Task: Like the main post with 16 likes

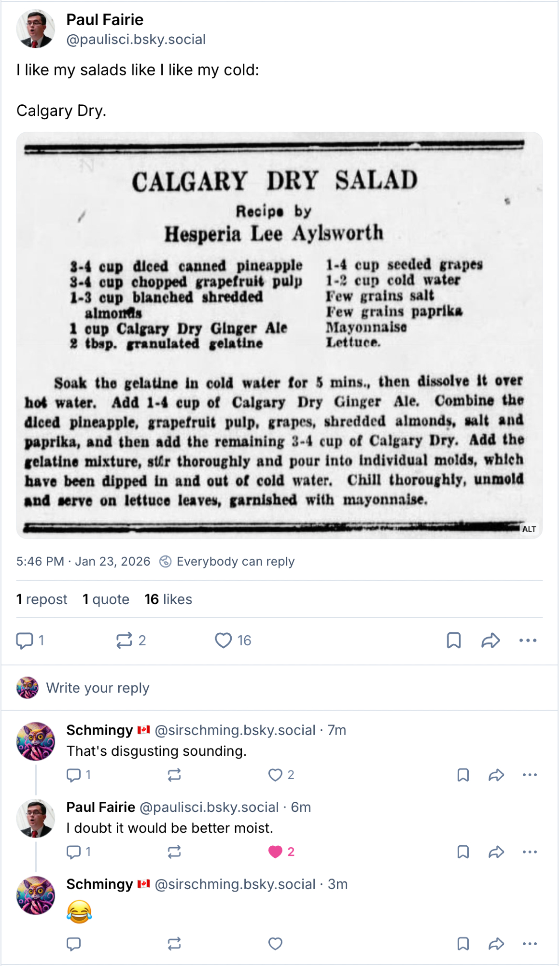Action: click(x=223, y=640)
